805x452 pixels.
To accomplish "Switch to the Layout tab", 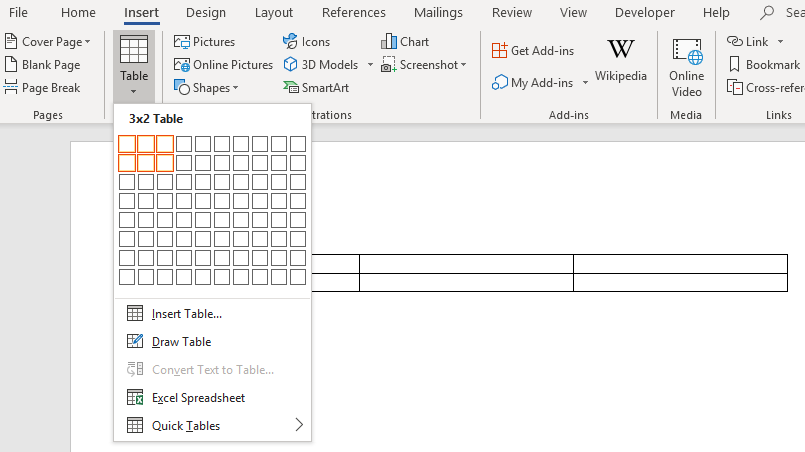I will 274,12.
